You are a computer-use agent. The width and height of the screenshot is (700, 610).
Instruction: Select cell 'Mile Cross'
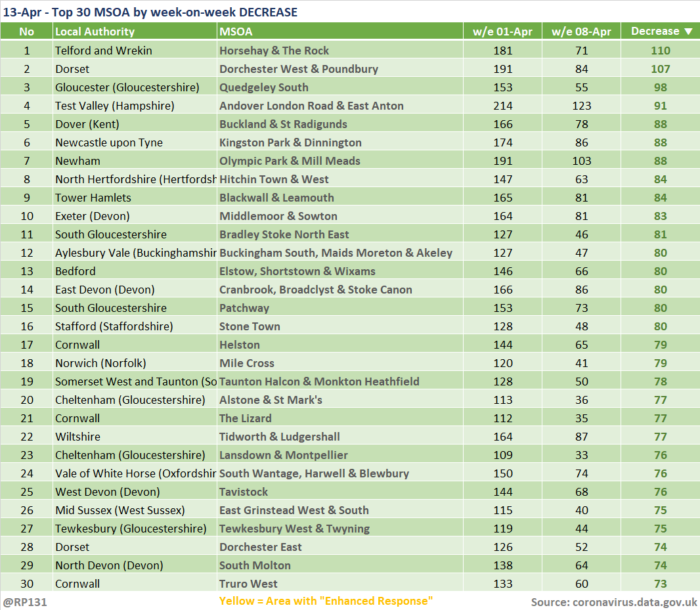339,363
